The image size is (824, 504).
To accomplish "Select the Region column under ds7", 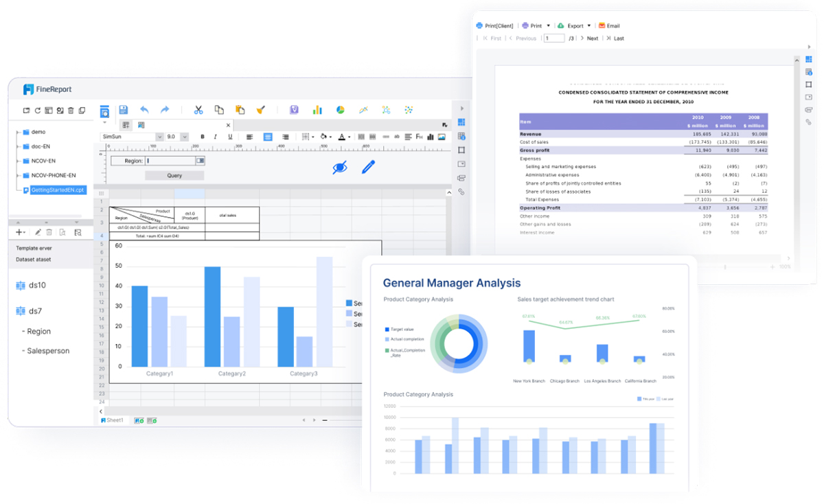I will [38, 331].
